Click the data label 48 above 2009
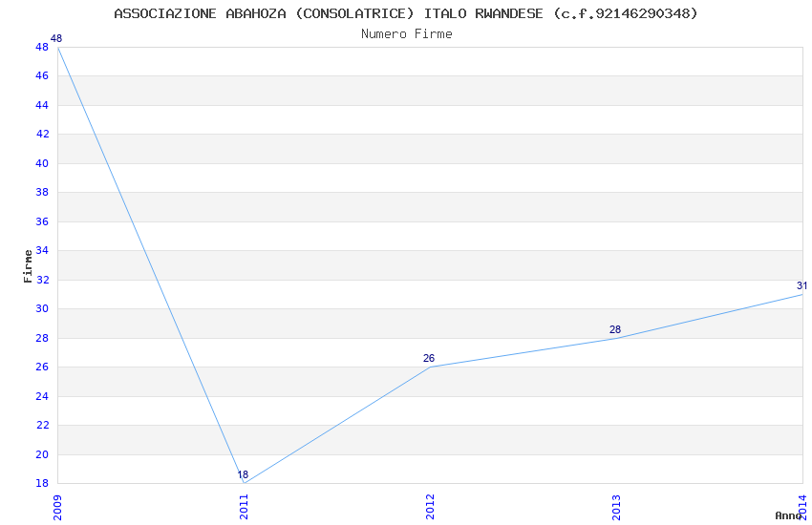This screenshot has height=525, width=812. click(x=56, y=38)
